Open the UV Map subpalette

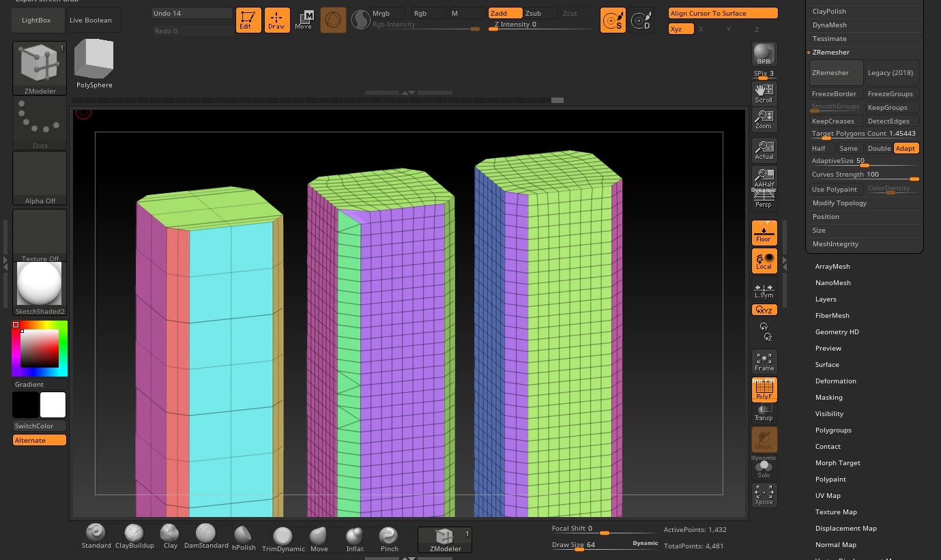828,496
